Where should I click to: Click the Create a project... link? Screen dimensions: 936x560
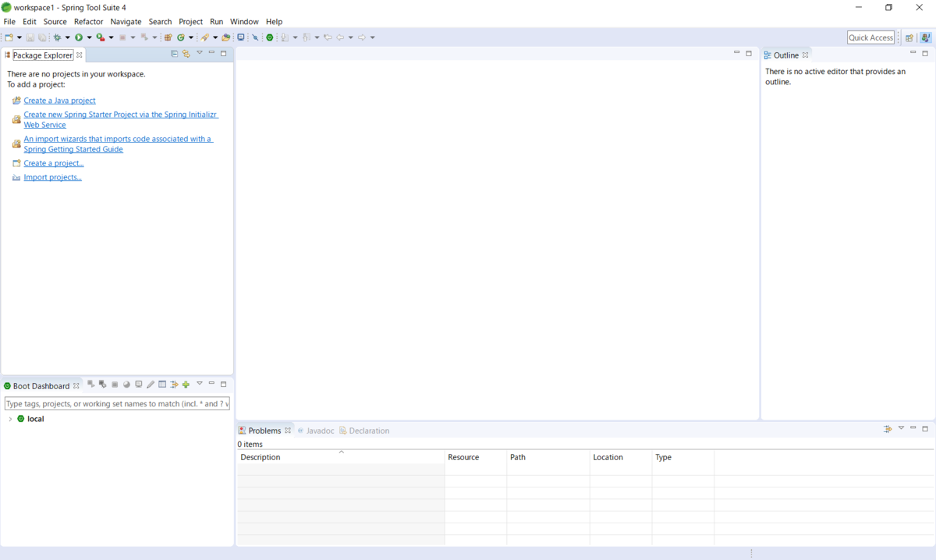(x=53, y=163)
